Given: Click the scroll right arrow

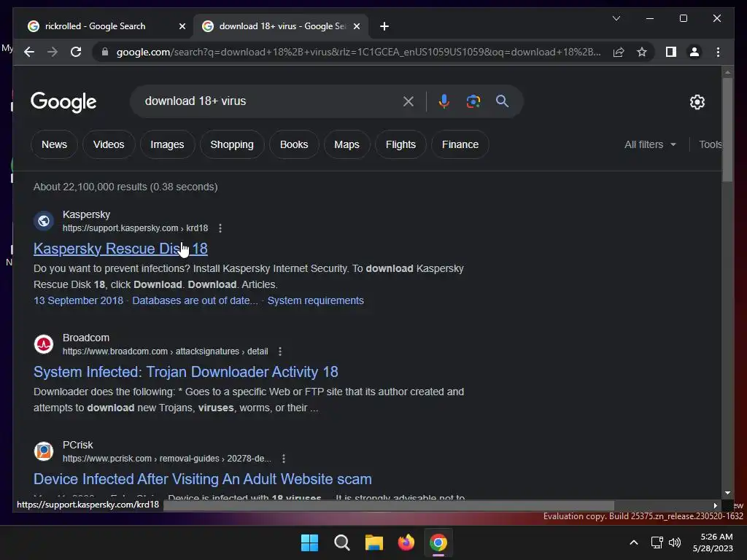Looking at the screenshot, I should [715, 505].
